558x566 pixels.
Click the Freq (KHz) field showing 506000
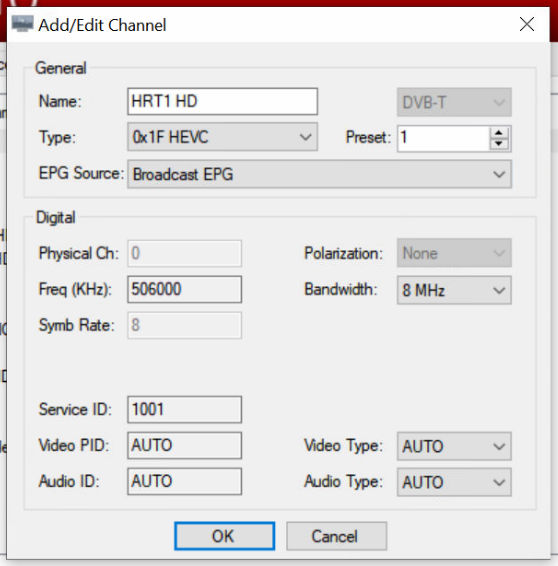coord(184,289)
